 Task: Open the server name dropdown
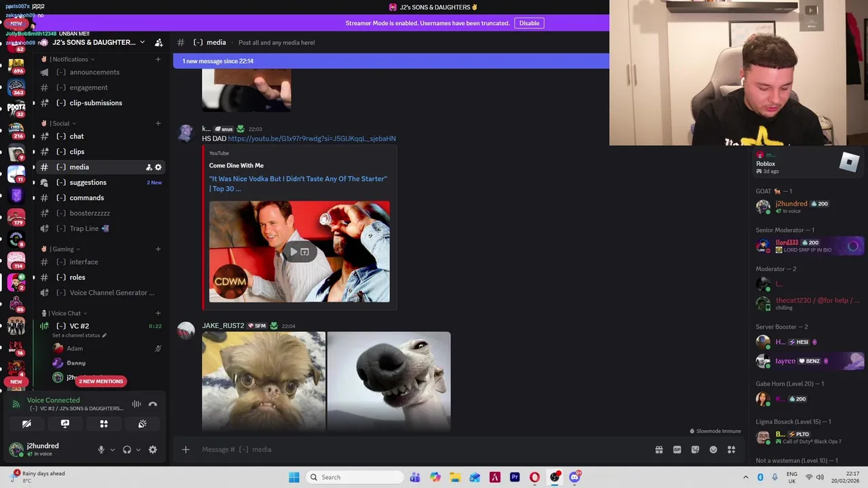(x=98, y=42)
